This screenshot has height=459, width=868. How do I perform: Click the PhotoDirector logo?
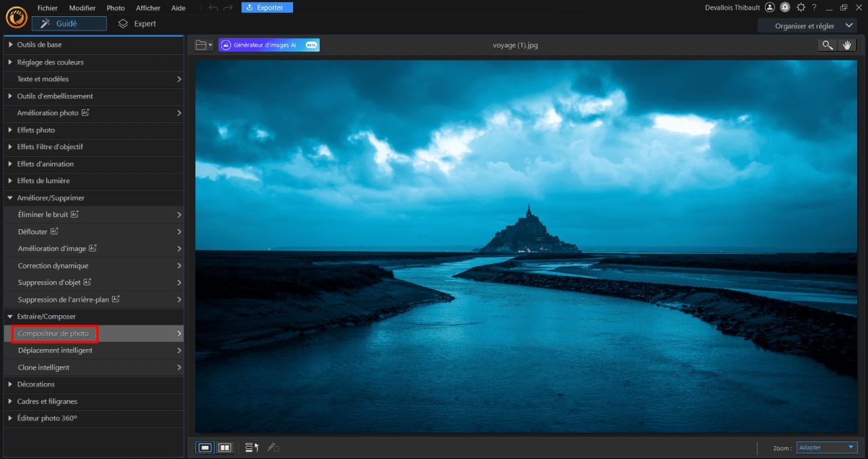pyautogui.click(x=16, y=16)
